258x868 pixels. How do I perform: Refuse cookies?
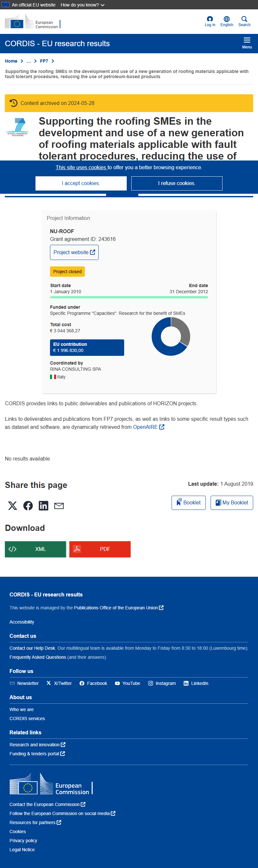pos(177,183)
